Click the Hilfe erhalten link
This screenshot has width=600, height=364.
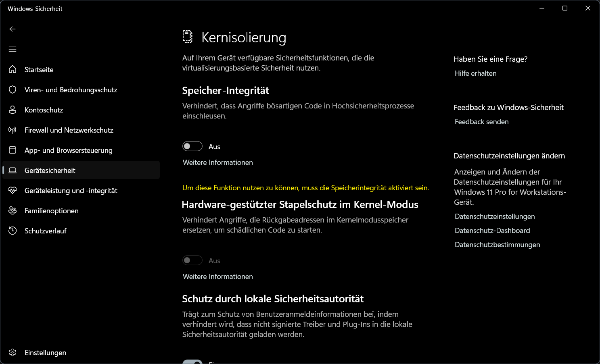pos(476,73)
